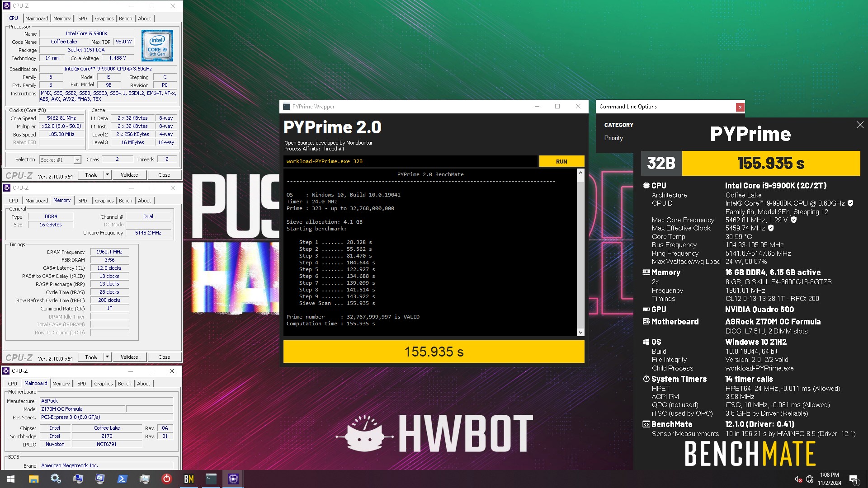868x488 pixels.
Task: Click the Multiplier value x52.0 (8.0 - 50.0)
Action: pos(61,127)
